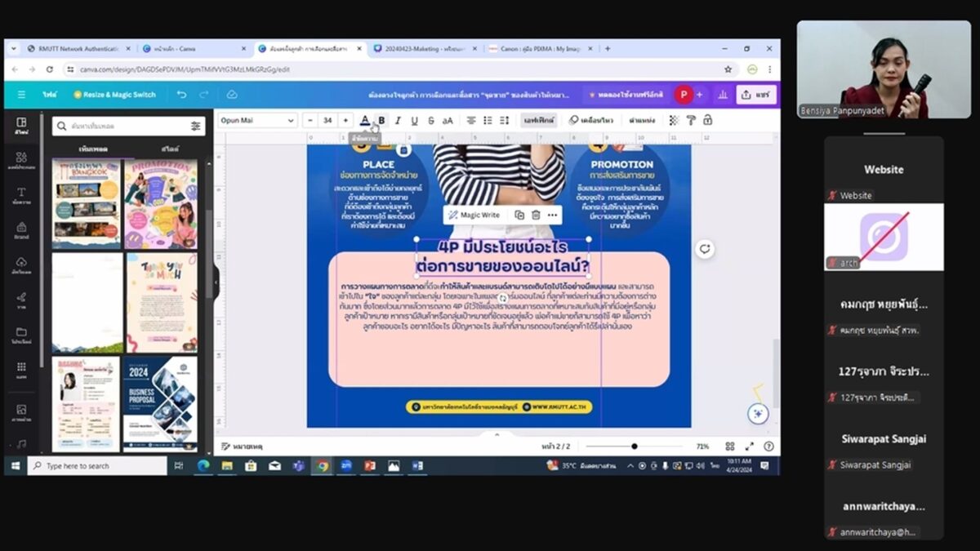Switch to 20240423-Marketing browser tab
Image resolution: width=980 pixels, height=551 pixels.
coord(425,49)
